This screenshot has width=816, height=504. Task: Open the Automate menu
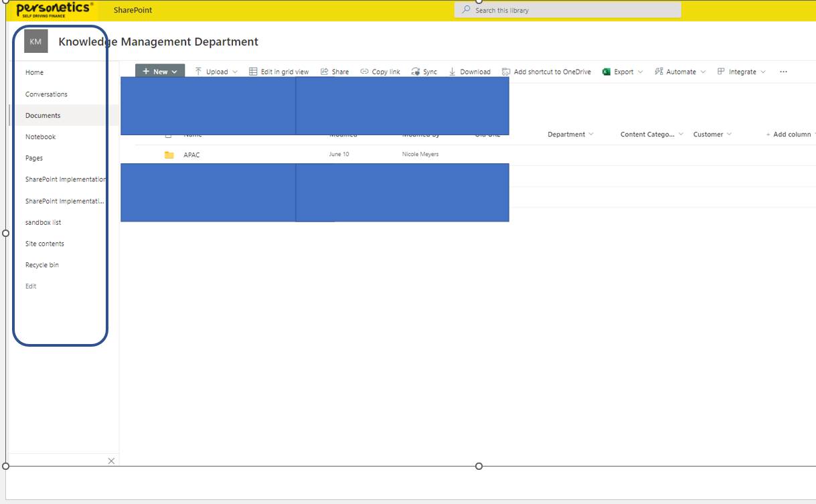coord(679,72)
